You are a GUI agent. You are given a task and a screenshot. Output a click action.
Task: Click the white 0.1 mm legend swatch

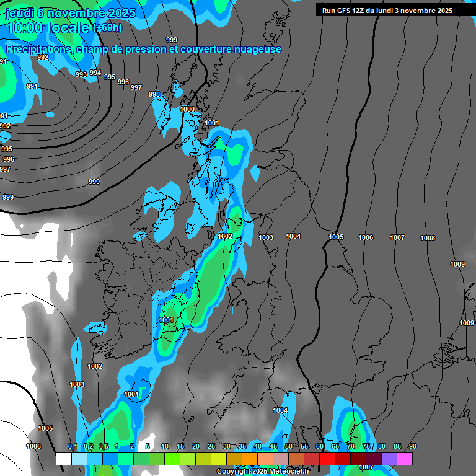tap(63, 459)
